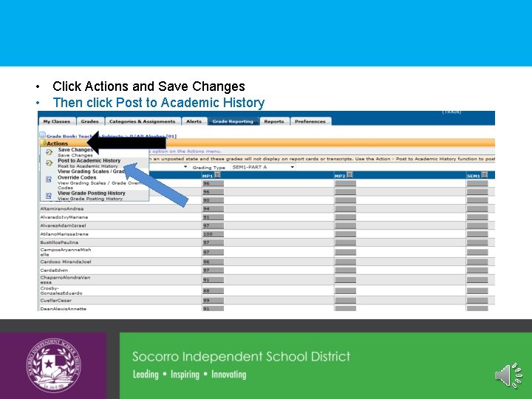Screen dimensions: 532x399
Task: Select student name DeanAlexisAnnette
Action: click(x=63, y=309)
